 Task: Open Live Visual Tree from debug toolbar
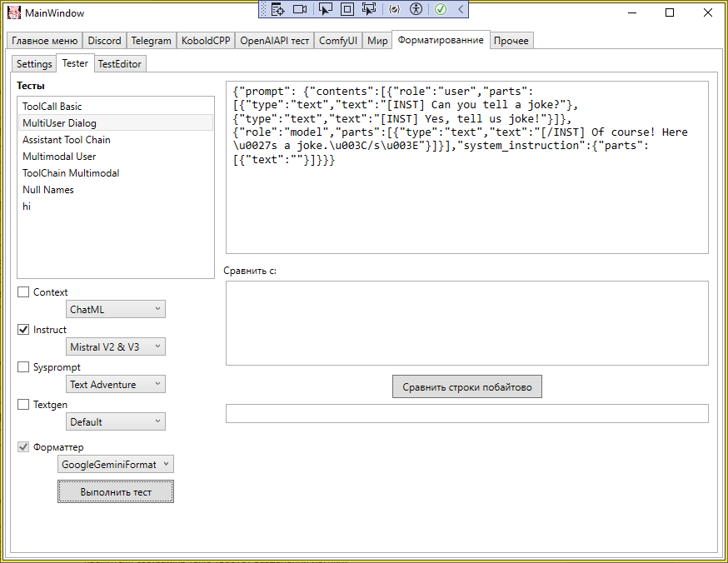[277, 9]
